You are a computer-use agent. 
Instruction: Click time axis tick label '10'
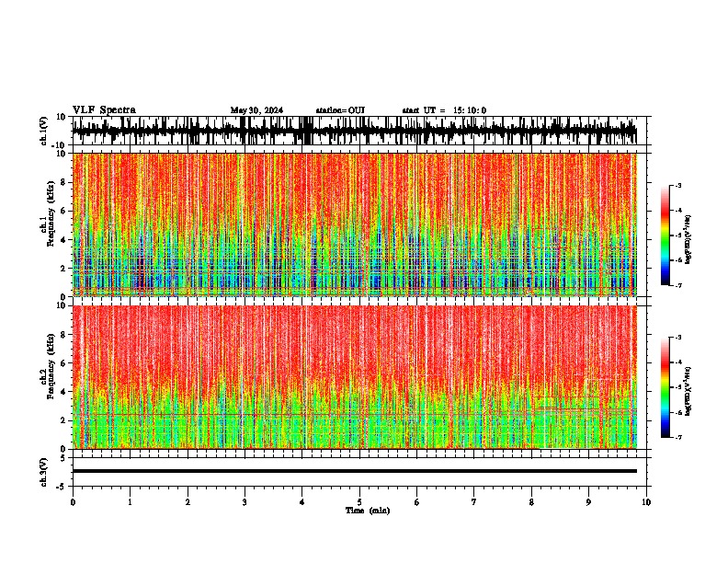(646, 502)
